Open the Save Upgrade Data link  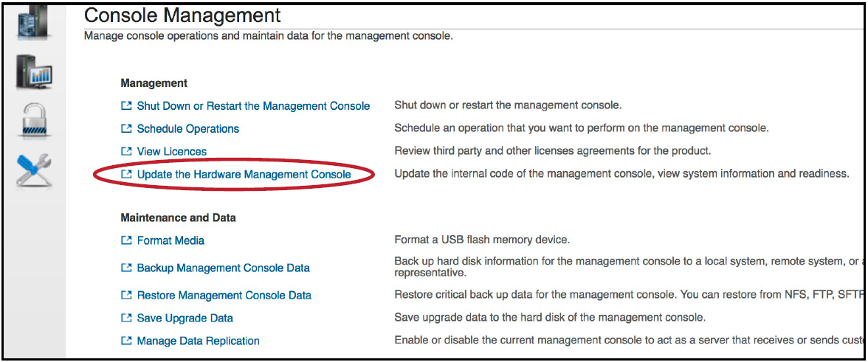185,319
